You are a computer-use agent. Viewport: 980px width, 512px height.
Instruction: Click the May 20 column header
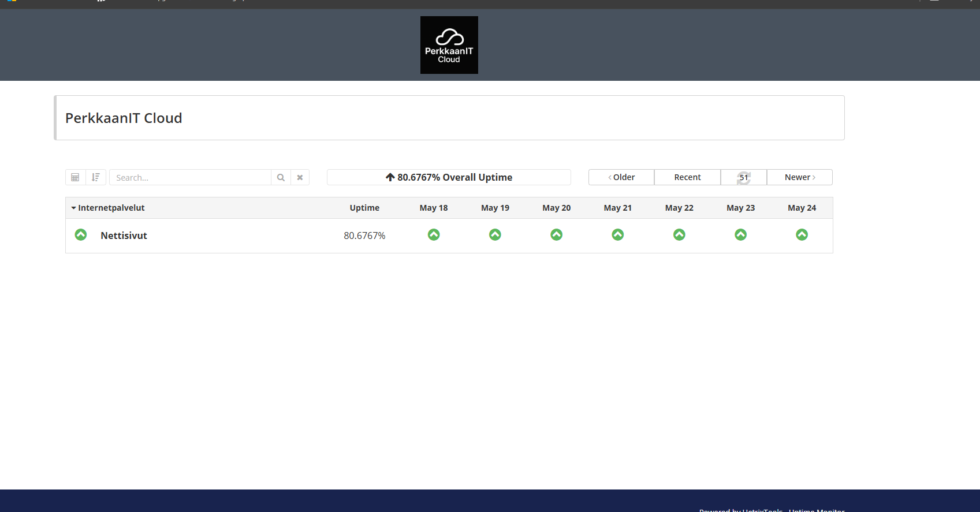556,208
